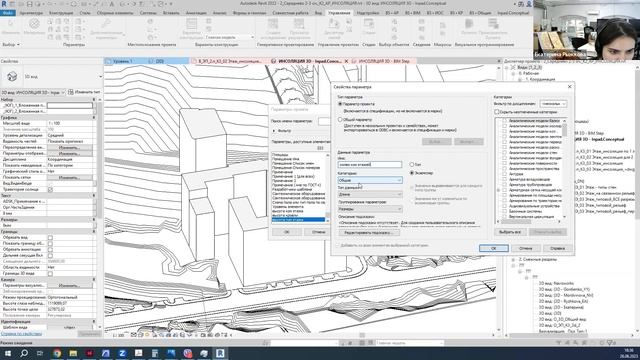Toggle Обрезать вид checkbox
Image resolution: width=640 pixels, height=360 pixels.
[x=50, y=237]
